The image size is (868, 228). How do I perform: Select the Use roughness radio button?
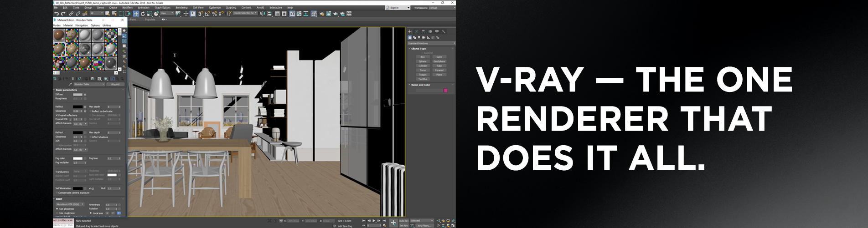57,213
